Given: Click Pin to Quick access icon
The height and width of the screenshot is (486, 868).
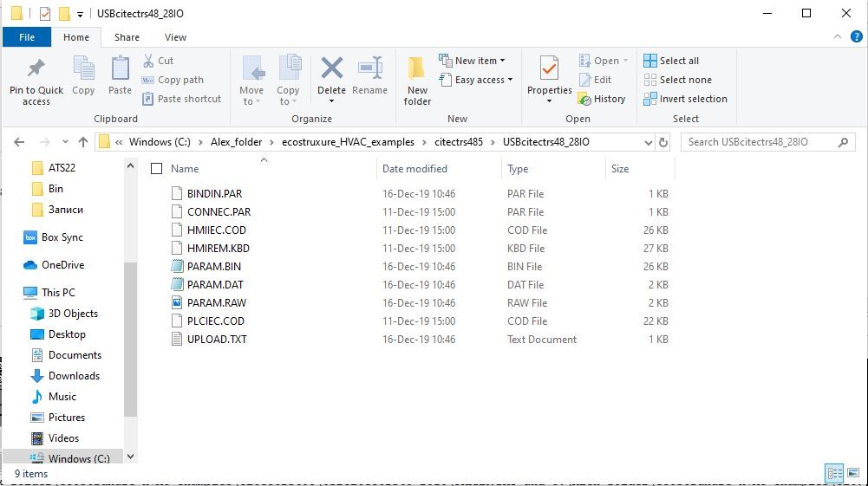Looking at the screenshot, I should (x=36, y=68).
